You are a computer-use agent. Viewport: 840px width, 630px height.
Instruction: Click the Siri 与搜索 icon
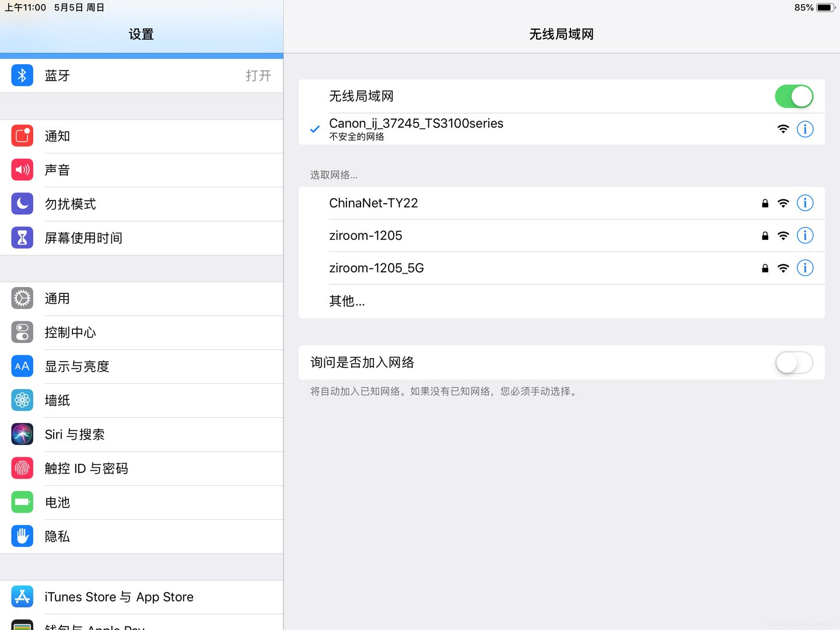pyautogui.click(x=22, y=434)
